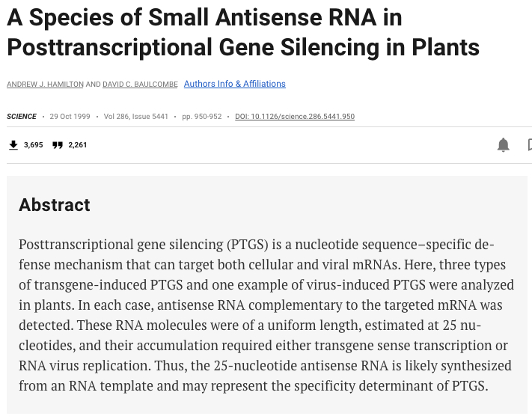Click the word AND between author names
The height and width of the screenshot is (419, 532).
click(x=93, y=85)
